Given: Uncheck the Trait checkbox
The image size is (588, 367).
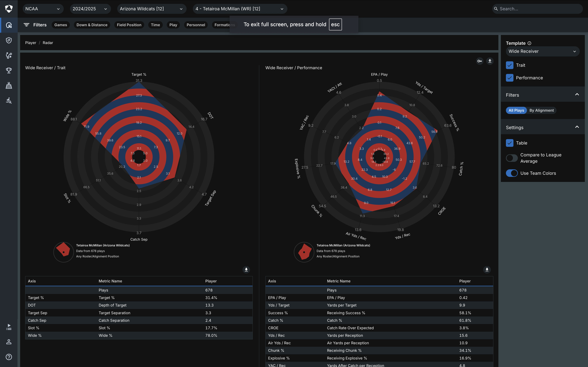Looking at the screenshot, I should coord(510,65).
